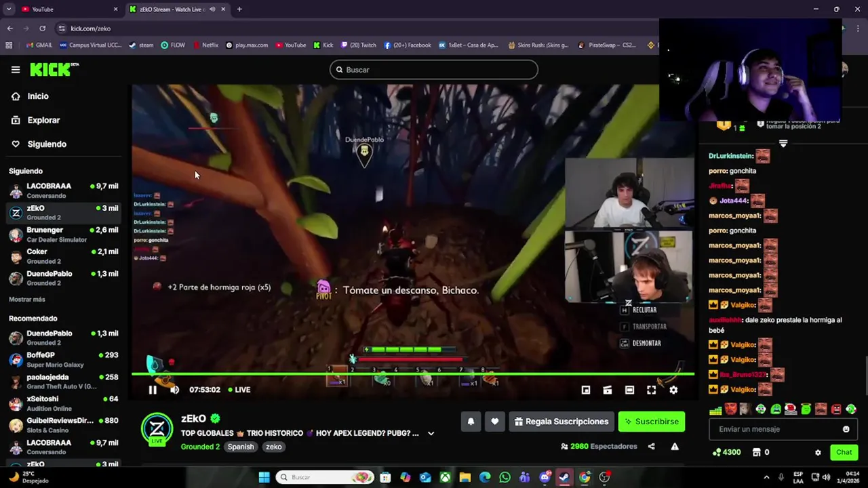
Task: Open paolaojedda recommended channel
Action: point(63,382)
